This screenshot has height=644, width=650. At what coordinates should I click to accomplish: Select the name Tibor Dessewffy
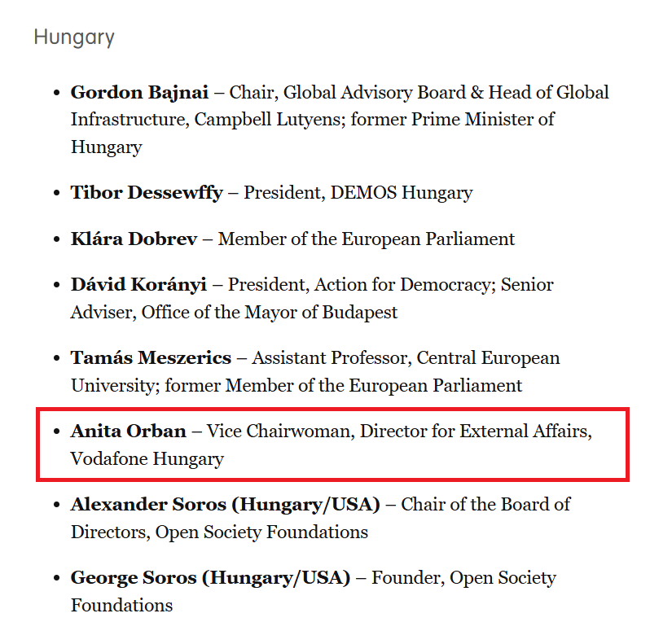pos(146,193)
